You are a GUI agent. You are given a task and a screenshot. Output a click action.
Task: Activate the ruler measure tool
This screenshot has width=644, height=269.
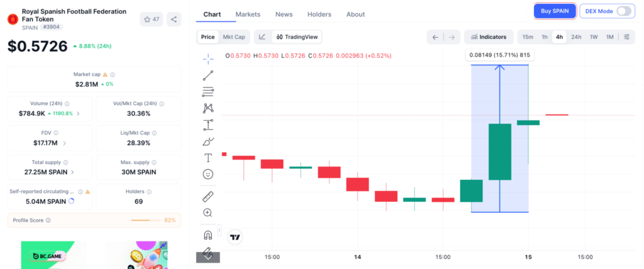(x=208, y=197)
